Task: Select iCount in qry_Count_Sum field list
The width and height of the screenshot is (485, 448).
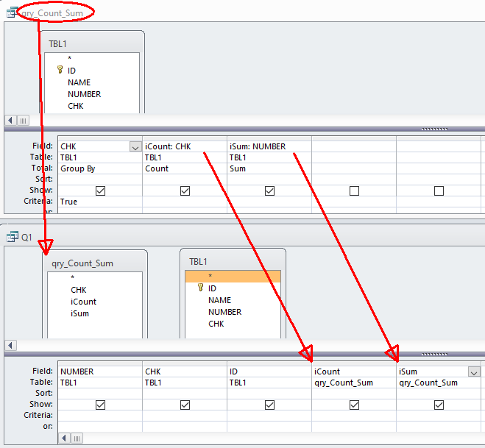Action: tap(95, 302)
